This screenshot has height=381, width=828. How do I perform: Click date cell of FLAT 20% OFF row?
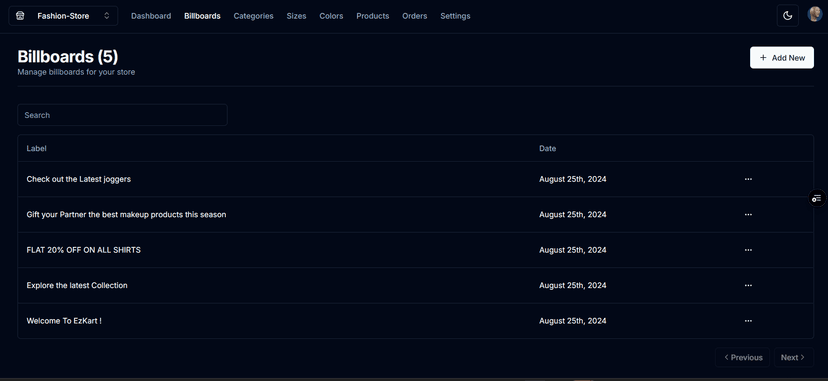point(573,250)
